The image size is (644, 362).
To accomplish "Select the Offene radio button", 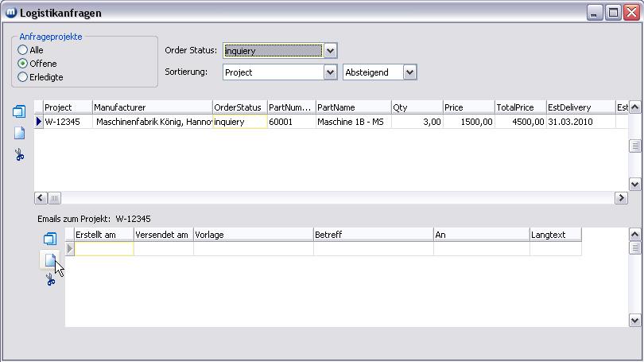I will point(23,64).
